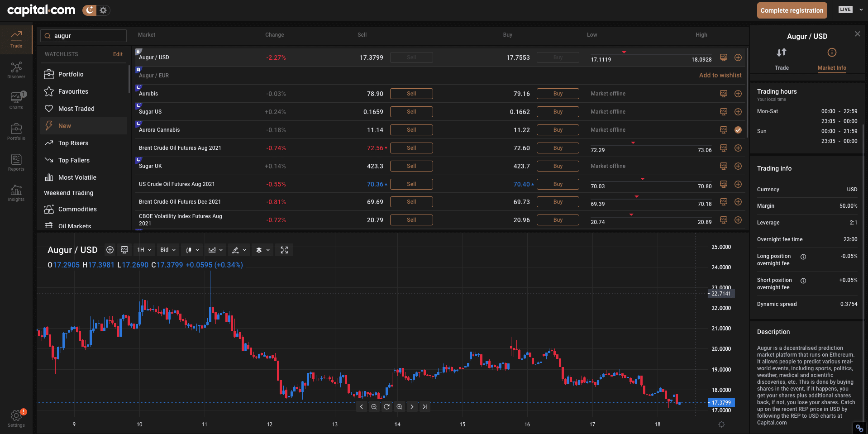Add Brent Crude Oil Futures Aug 2021 to watchlist
The image size is (868, 434).
[738, 148]
